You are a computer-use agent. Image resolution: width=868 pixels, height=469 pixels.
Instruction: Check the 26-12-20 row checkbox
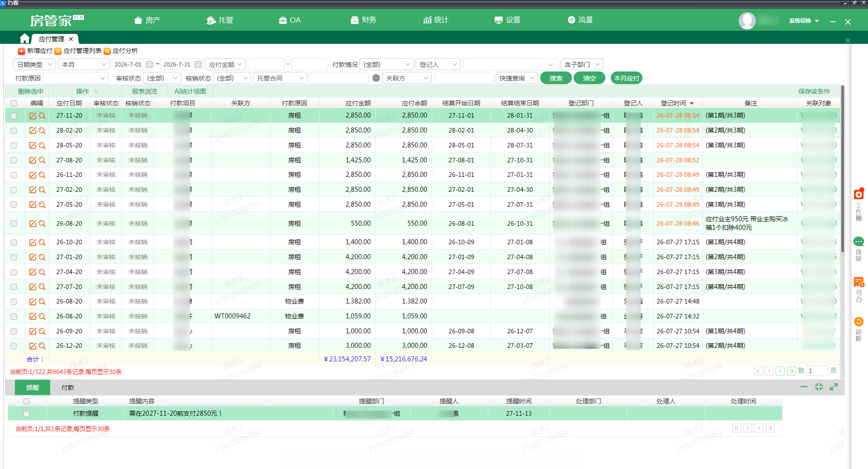coord(14,346)
